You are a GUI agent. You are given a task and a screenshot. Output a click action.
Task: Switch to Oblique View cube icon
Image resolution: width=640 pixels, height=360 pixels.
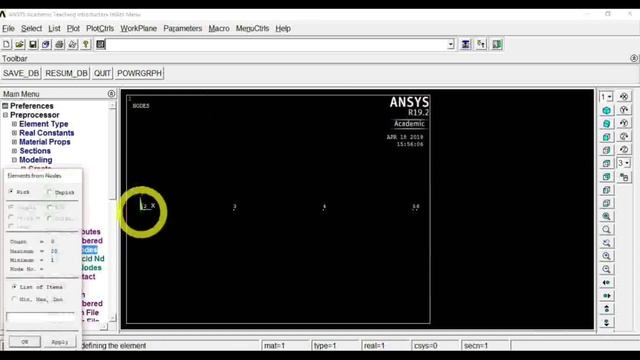click(x=607, y=124)
